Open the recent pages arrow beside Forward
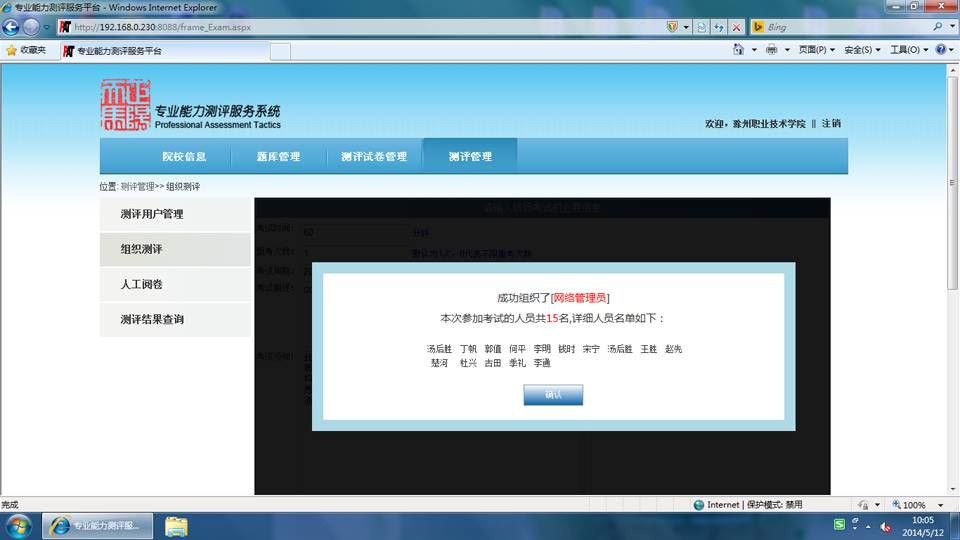Screen dimensions: 960x540 [x=47, y=28]
